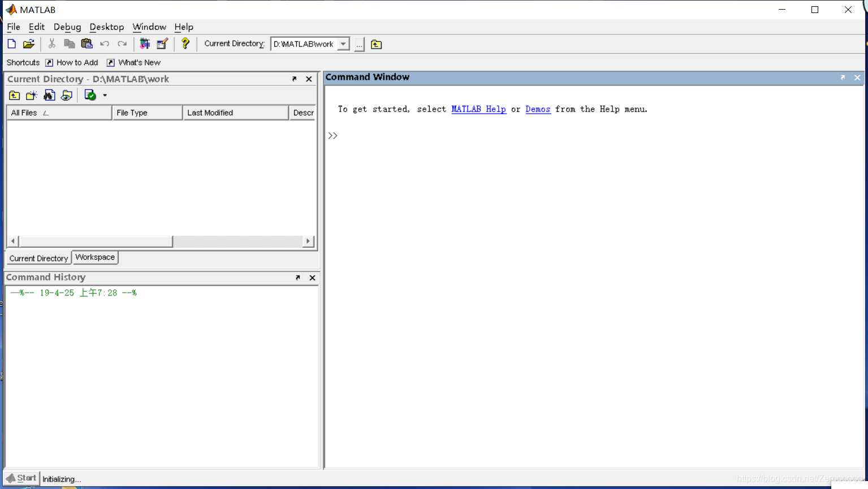Close the Command Window panel

[x=857, y=78]
